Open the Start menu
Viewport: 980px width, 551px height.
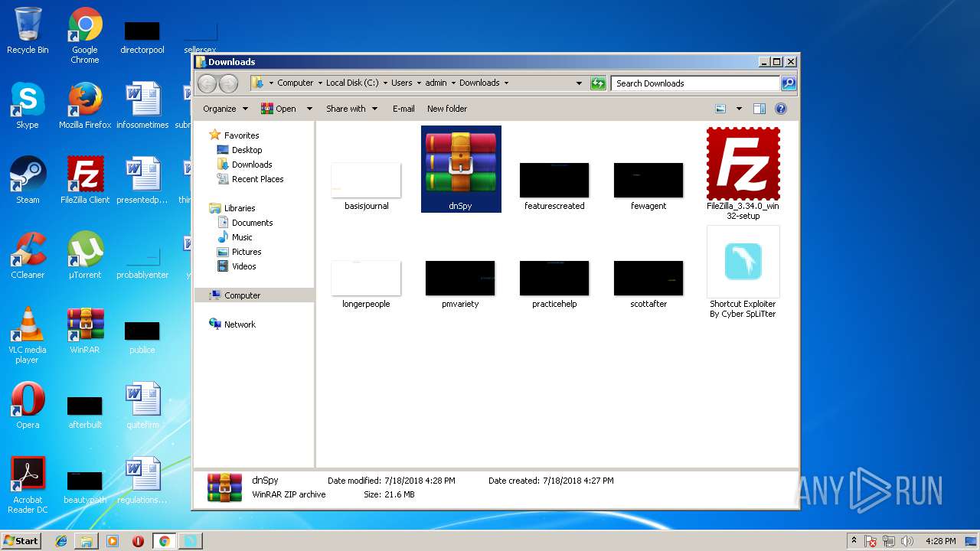[x=21, y=540]
